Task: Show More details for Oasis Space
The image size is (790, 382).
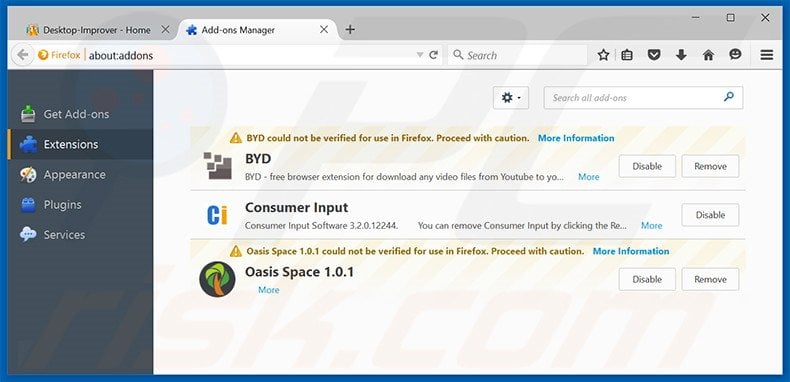Action: 269,290
